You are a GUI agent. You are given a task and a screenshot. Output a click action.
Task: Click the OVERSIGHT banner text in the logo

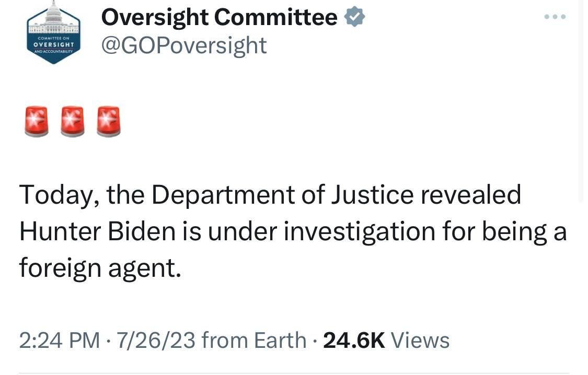coord(54,44)
